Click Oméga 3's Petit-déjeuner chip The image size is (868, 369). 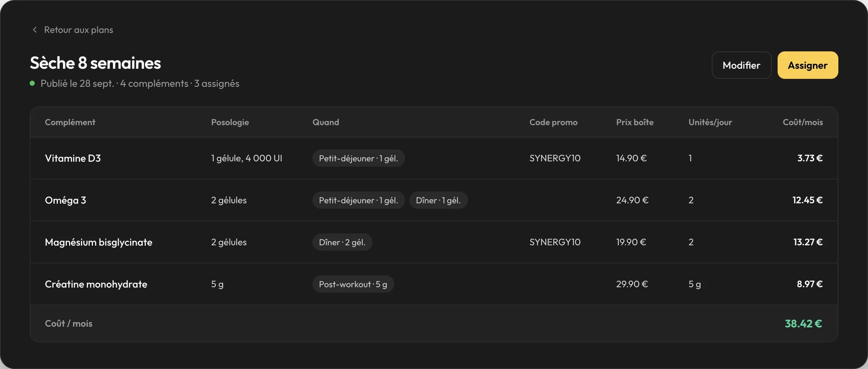(358, 200)
